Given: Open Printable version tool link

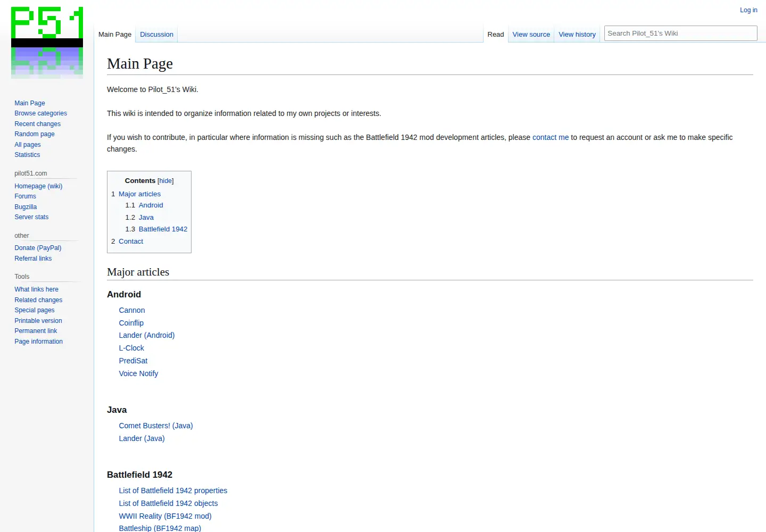Looking at the screenshot, I should (x=38, y=321).
